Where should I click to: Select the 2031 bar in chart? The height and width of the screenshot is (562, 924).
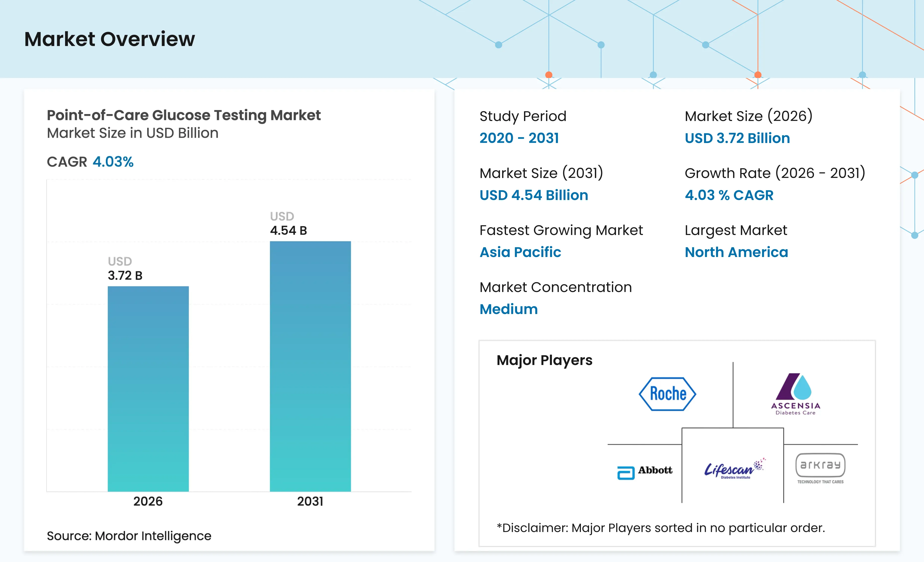click(310, 366)
